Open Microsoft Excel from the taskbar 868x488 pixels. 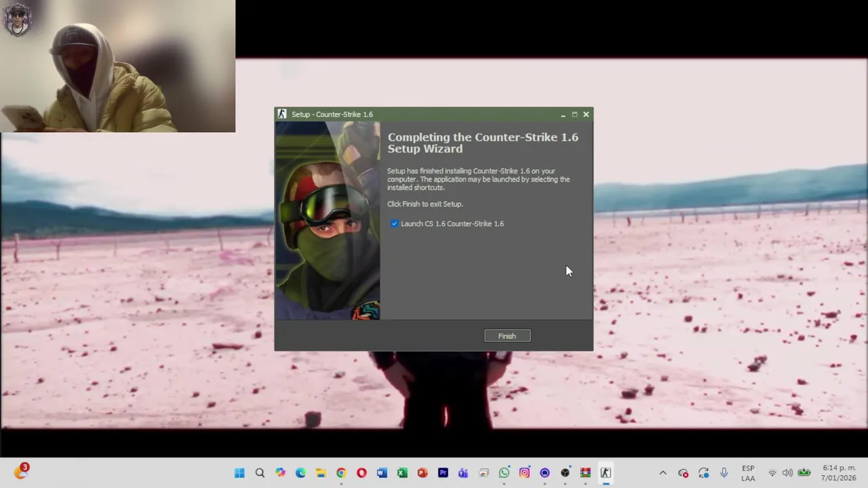tap(402, 473)
